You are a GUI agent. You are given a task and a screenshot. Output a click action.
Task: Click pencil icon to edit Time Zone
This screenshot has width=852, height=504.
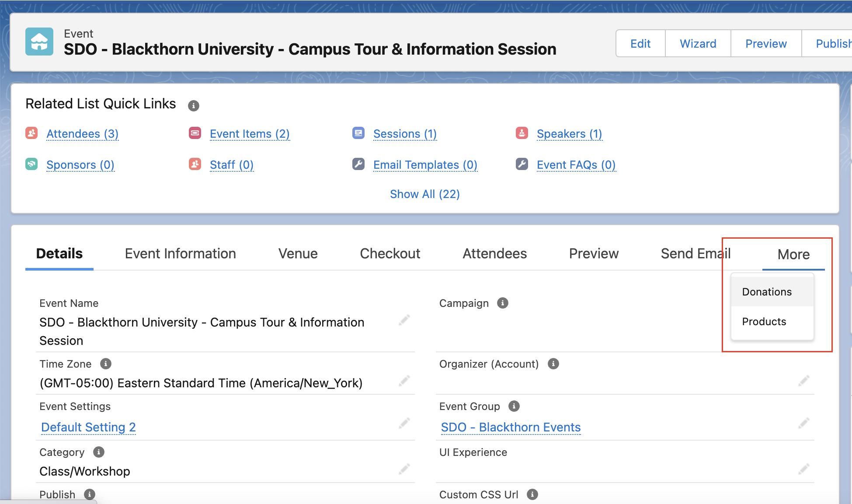[x=404, y=381]
